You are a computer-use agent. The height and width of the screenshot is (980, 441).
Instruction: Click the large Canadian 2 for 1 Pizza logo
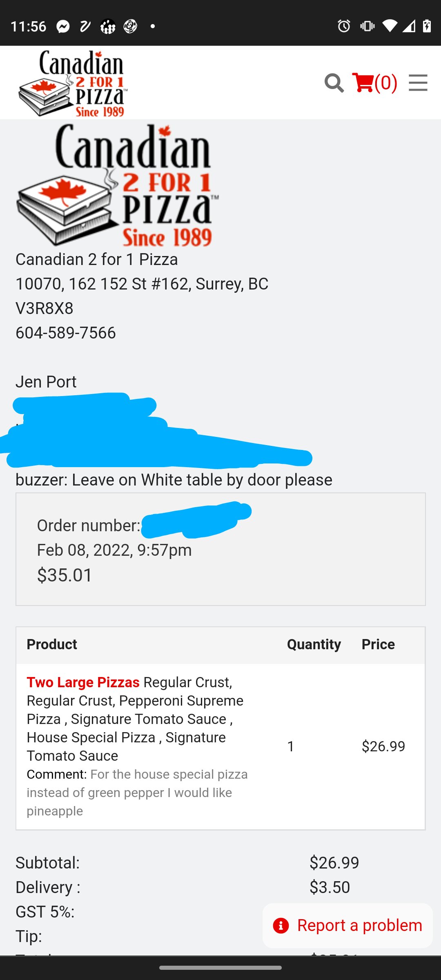click(118, 185)
